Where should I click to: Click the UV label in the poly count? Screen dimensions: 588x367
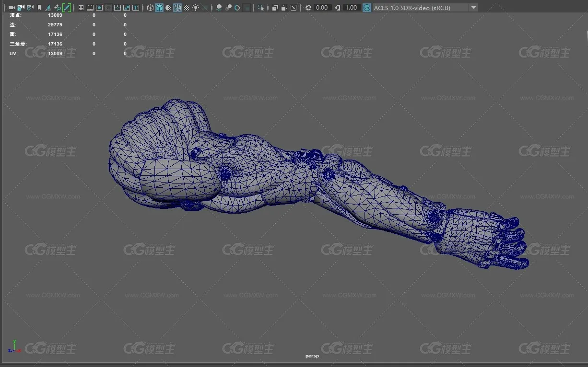point(13,54)
